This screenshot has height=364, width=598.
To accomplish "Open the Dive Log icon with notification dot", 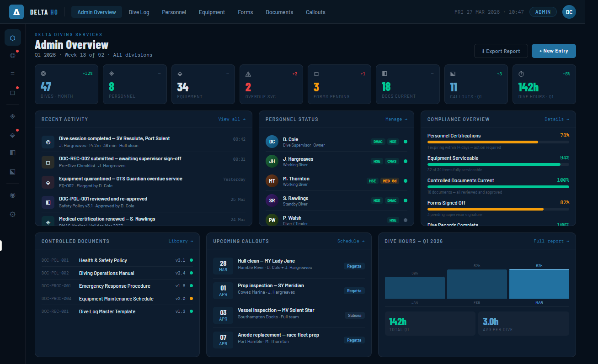I will 13,55.
